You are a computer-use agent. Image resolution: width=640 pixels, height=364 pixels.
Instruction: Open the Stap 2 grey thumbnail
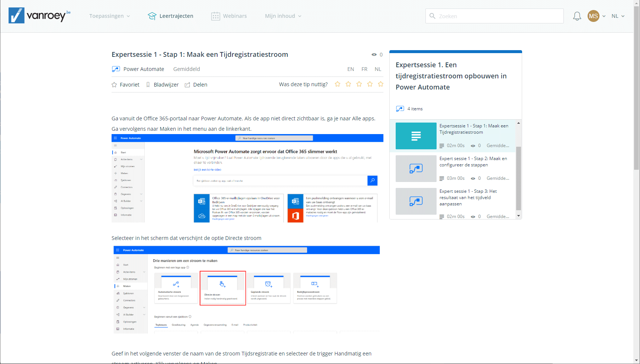coord(416,169)
